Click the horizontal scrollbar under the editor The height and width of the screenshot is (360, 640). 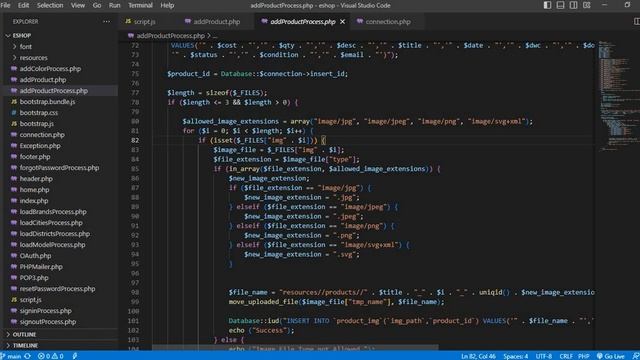click(295, 347)
